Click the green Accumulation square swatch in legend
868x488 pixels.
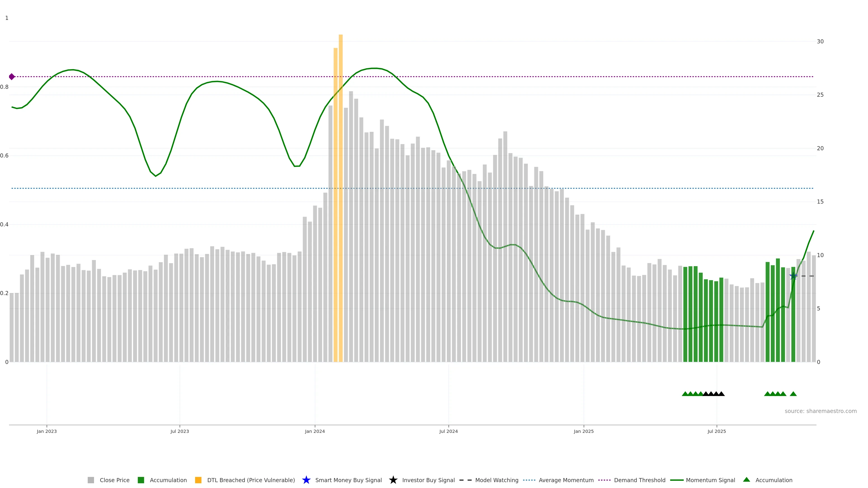[141, 480]
